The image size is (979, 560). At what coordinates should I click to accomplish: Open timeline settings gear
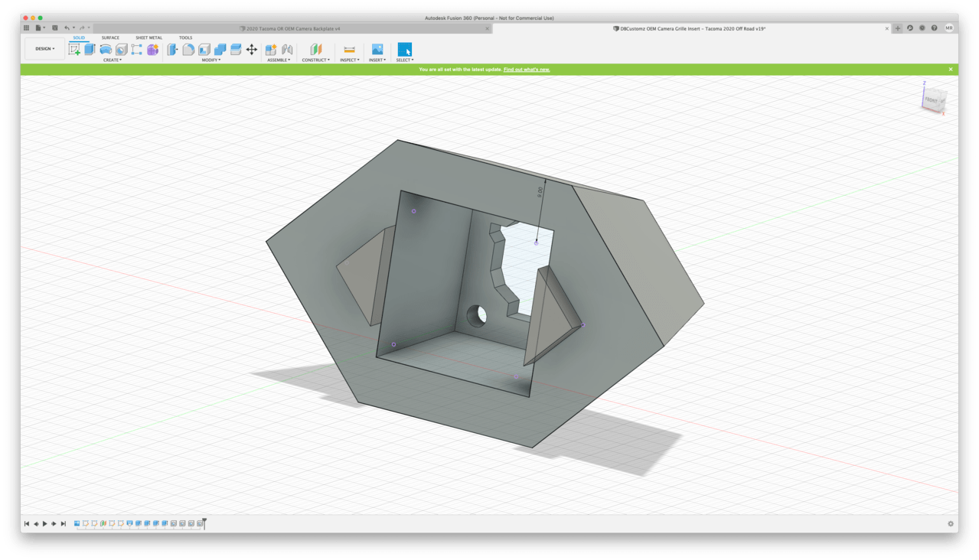pos(951,524)
